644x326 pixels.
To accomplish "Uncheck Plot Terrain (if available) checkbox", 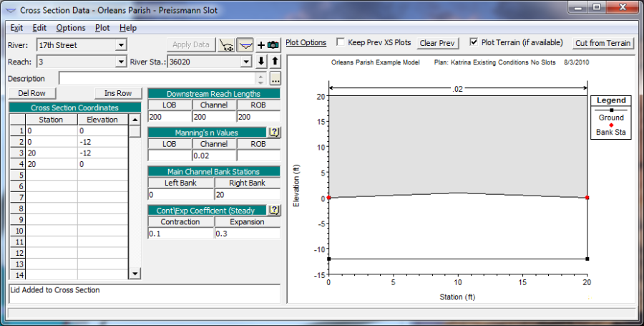I will [x=474, y=42].
